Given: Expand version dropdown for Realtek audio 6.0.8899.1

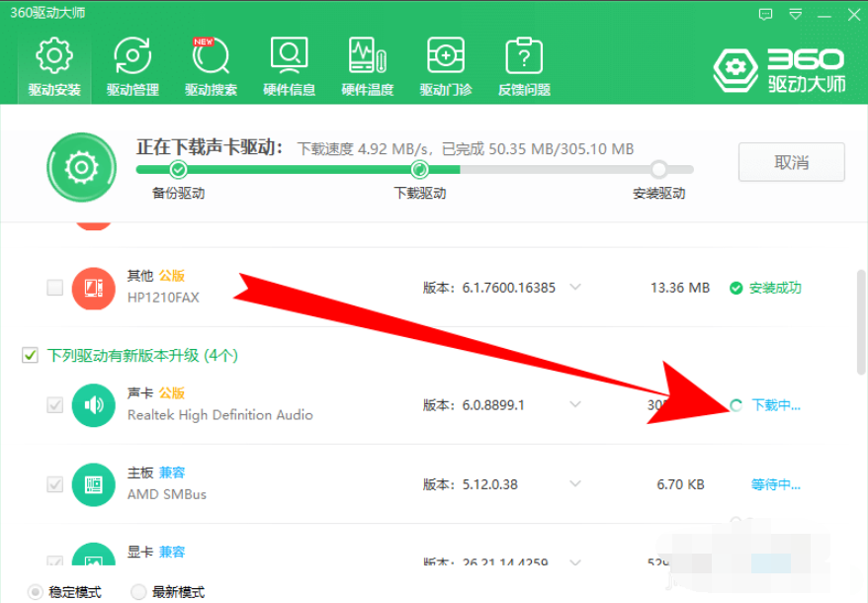Looking at the screenshot, I should [x=574, y=404].
